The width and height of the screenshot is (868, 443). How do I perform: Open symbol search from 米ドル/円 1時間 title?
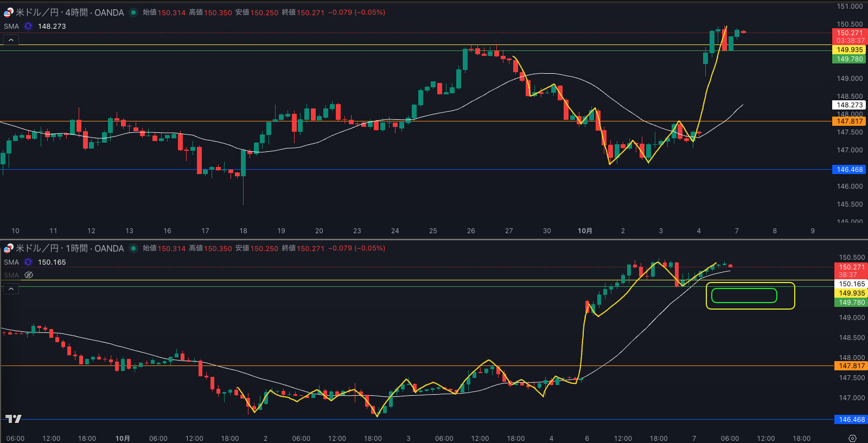69,248
